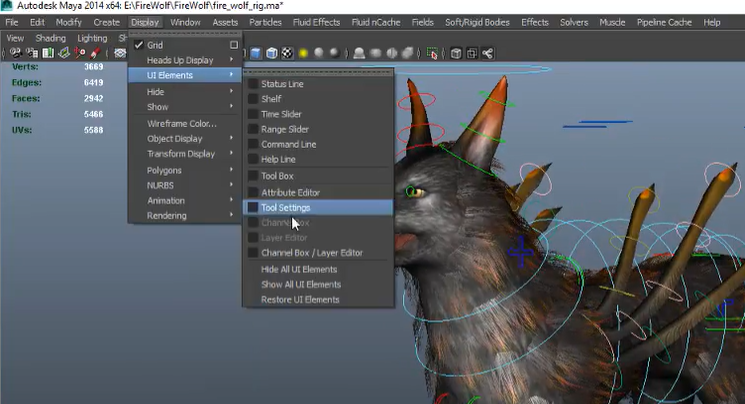Click the half-shaded sphere icon in panel toolbar
Screen dimensions: 745x404
click(392, 53)
